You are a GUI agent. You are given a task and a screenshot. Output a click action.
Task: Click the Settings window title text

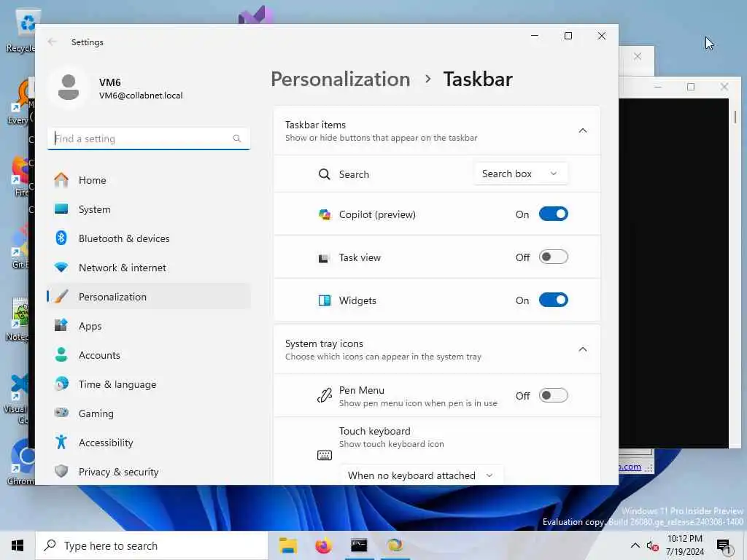88,42
